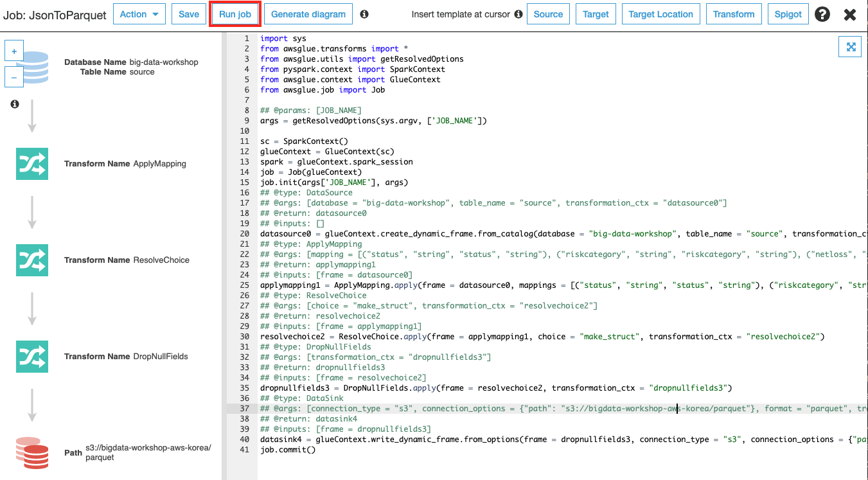
Task: Insert a Spigot template
Action: click(788, 14)
